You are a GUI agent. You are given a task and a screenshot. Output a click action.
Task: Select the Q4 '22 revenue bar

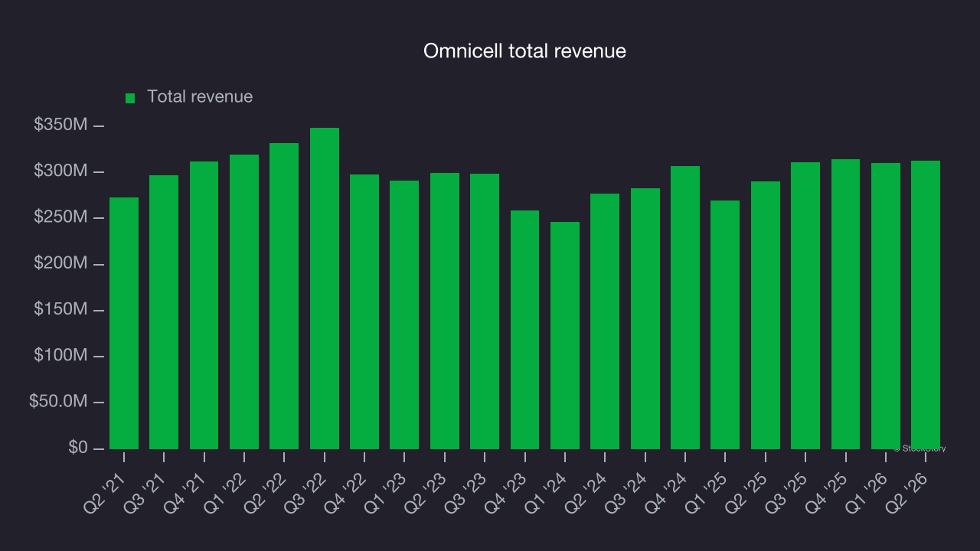[x=364, y=311]
